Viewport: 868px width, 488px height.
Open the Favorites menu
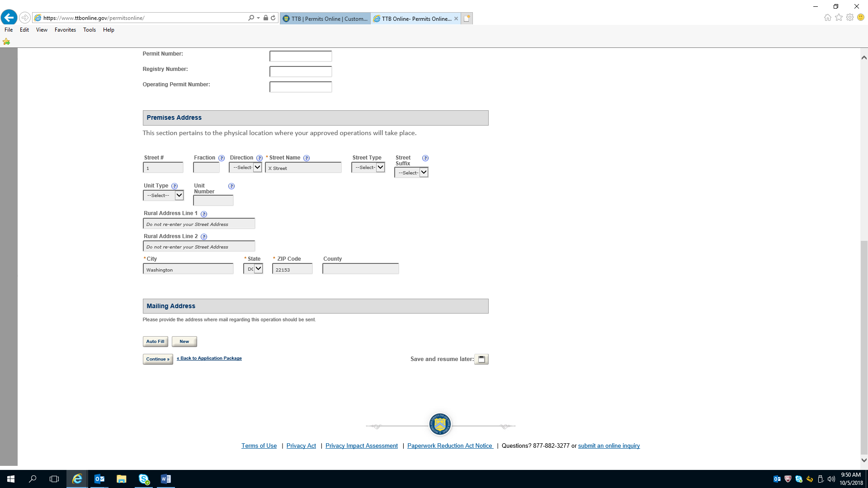pyautogui.click(x=65, y=30)
